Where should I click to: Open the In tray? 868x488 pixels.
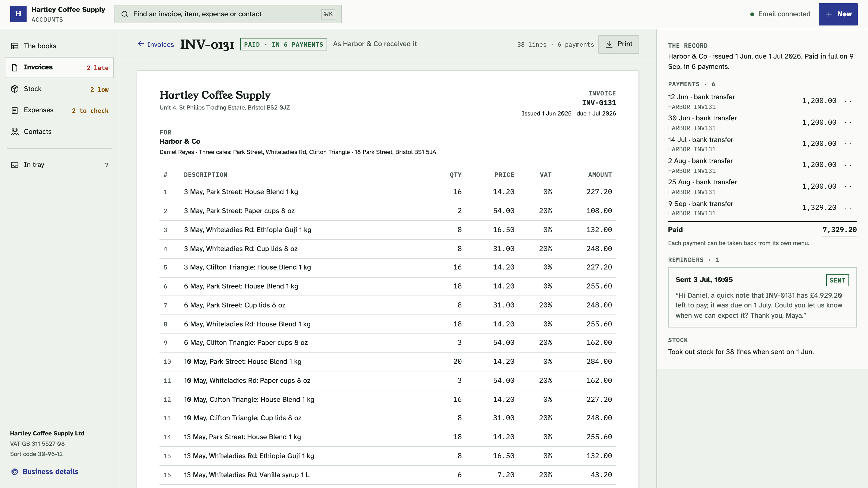(59, 165)
